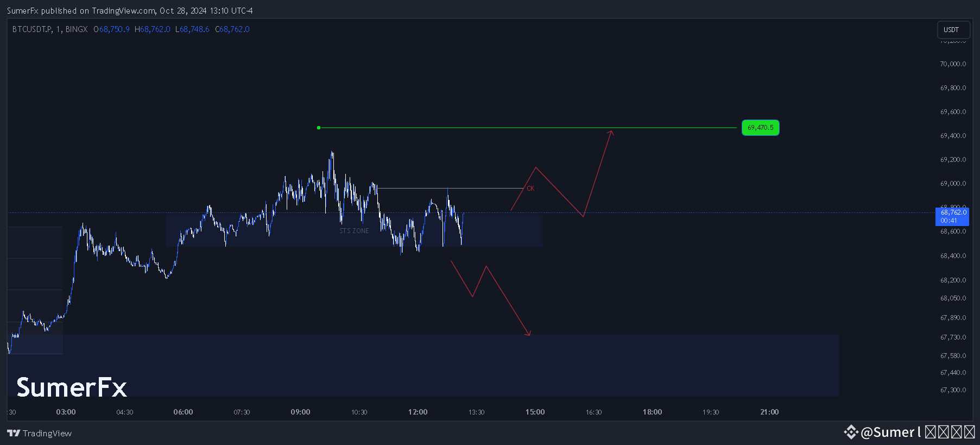Click the @Sumer handle text

tap(888, 432)
